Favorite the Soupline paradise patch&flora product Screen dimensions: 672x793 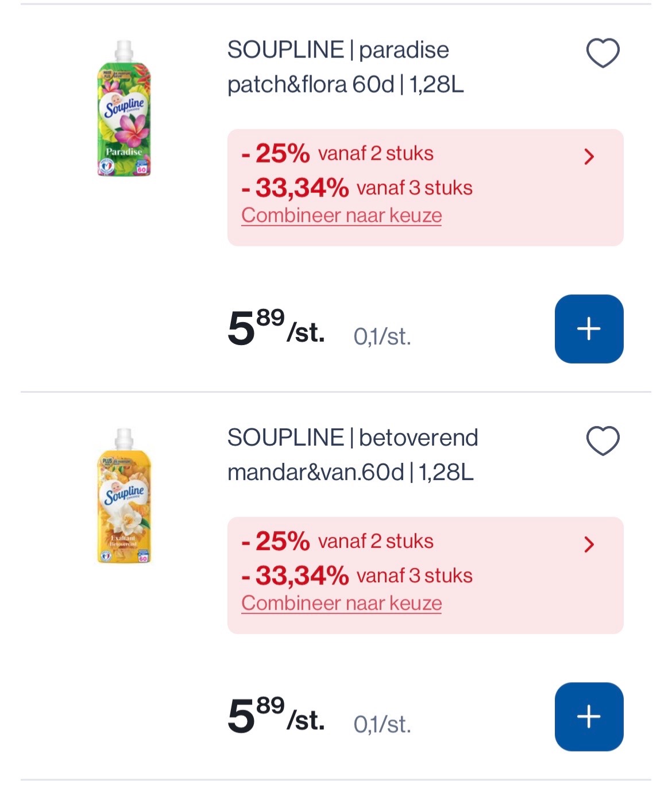[603, 53]
